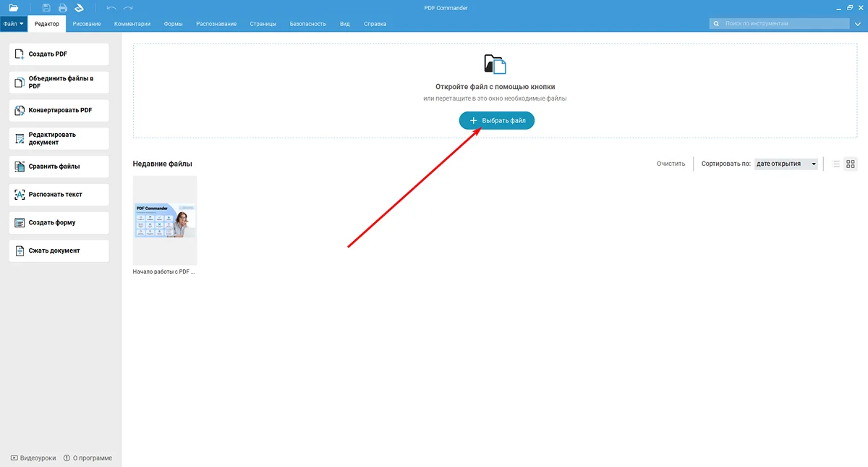
Task: Click the scanner icon in quick toolbar
Action: (80, 7)
